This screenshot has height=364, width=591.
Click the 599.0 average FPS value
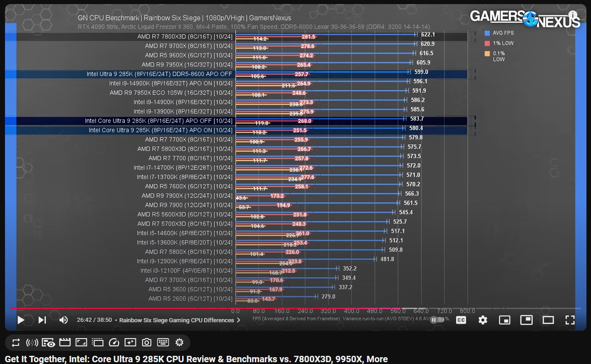[x=421, y=72]
